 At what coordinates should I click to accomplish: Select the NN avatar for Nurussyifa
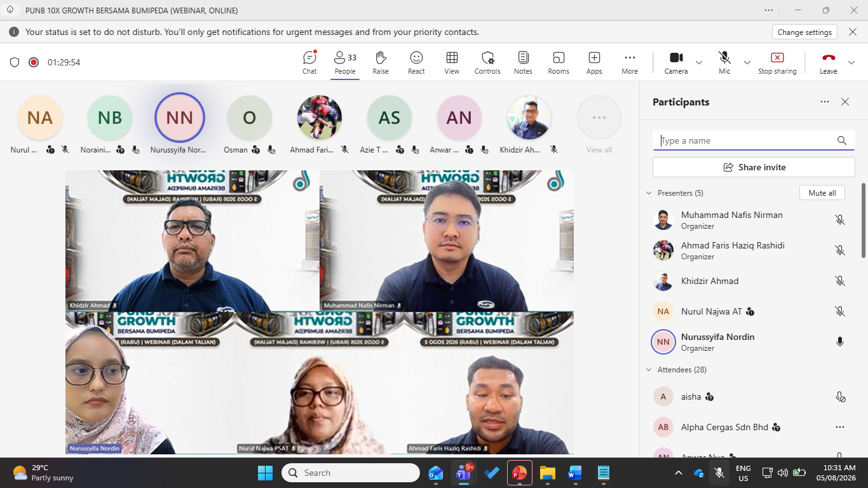180,118
